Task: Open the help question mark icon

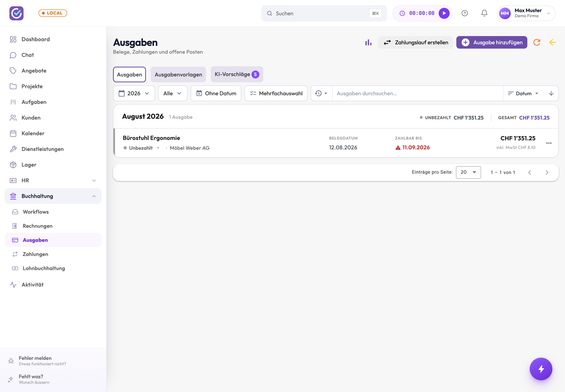Action: [x=464, y=13]
